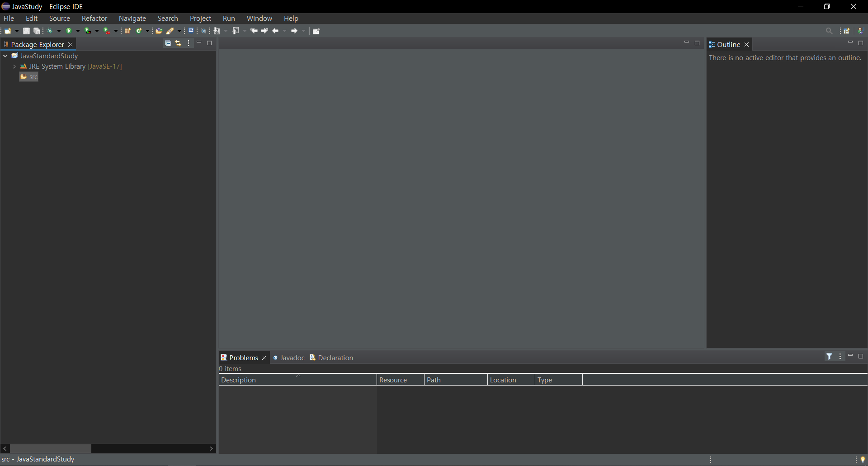The image size is (868, 466).
Task: Click the scrollbar right arrow in Package Explorer
Action: (x=211, y=448)
